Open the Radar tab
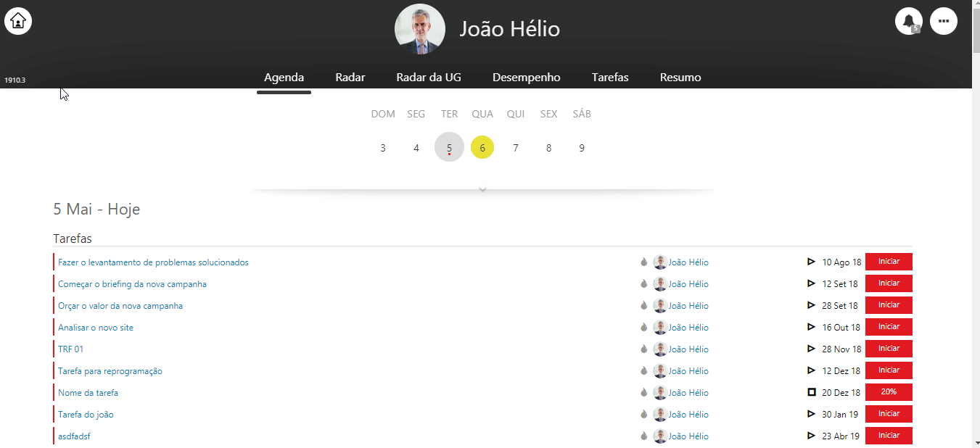 click(350, 78)
